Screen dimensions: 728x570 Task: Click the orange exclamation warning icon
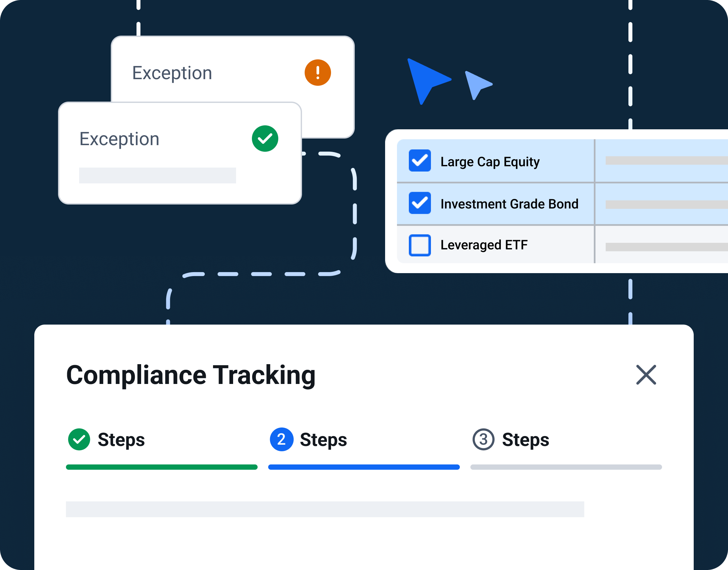[318, 73]
